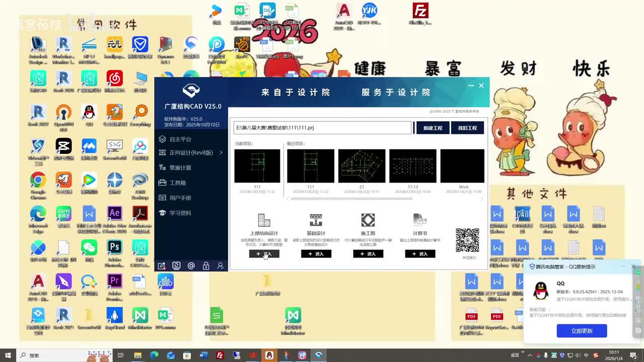Viewport: 644px width, 362px height.
Task: Click the 计算书 document icon
Action: [420, 220]
